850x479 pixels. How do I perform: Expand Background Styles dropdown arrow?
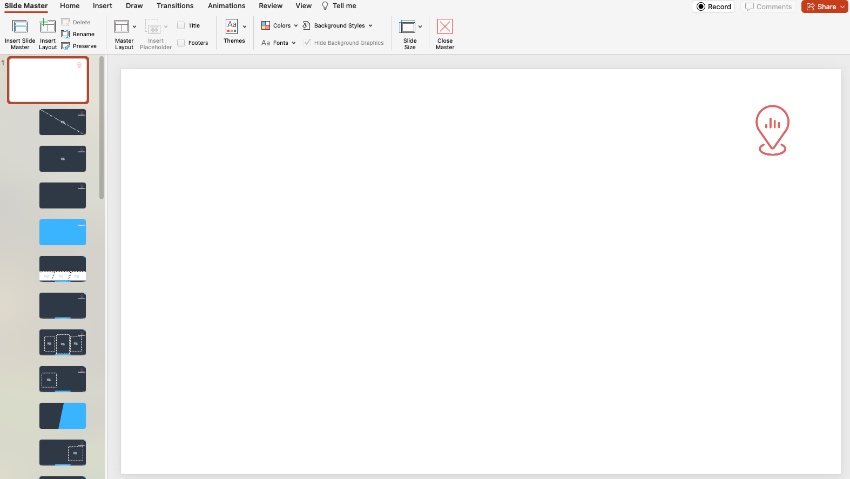tap(371, 25)
